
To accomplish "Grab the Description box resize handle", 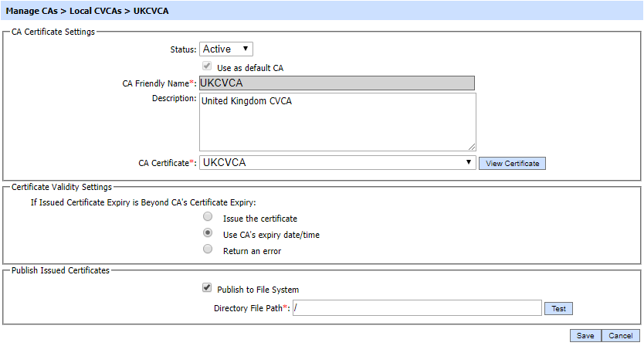I will (471, 146).
